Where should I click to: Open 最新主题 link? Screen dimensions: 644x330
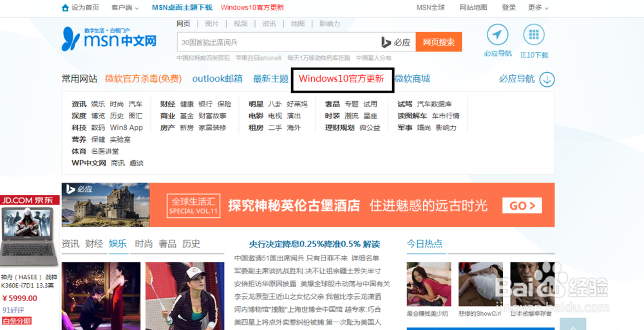point(270,79)
